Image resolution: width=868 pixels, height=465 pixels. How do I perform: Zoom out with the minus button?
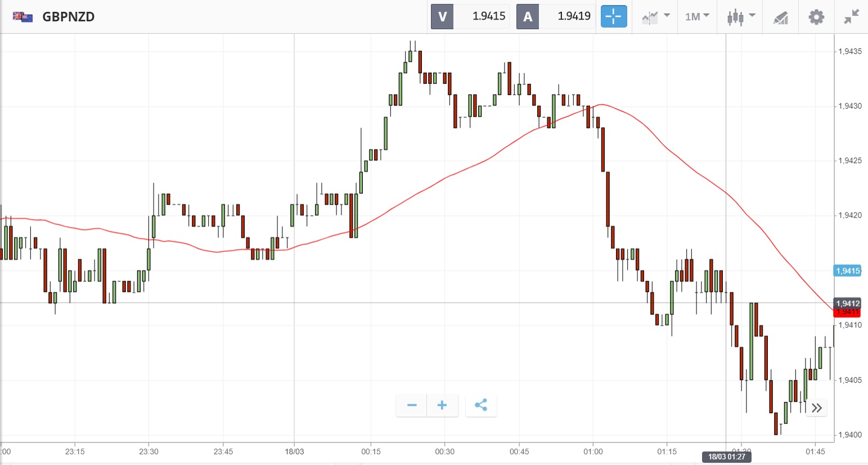pyautogui.click(x=412, y=405)
